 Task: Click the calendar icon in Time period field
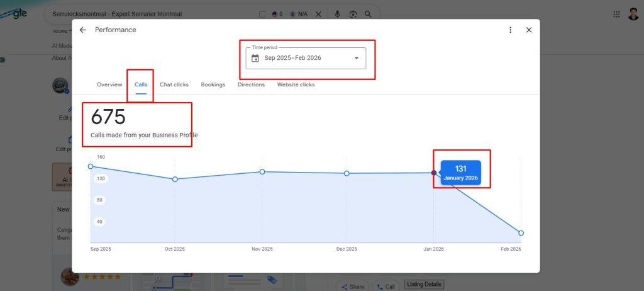coord(255,58)
